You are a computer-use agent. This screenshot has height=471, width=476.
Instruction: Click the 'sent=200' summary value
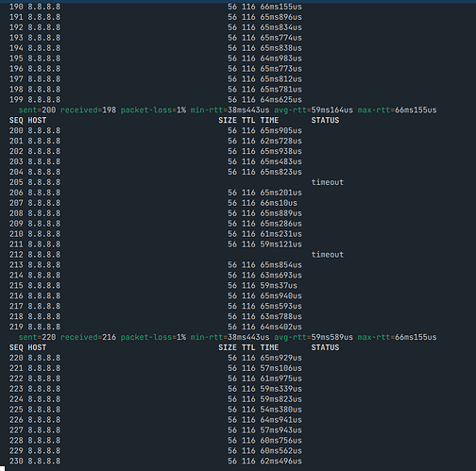click(x=37, y=110)
